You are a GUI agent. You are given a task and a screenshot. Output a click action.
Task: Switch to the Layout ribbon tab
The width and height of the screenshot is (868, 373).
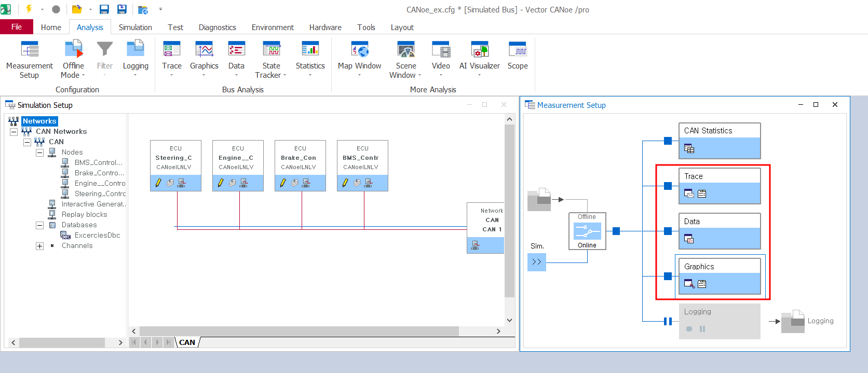tap(402, 27)
